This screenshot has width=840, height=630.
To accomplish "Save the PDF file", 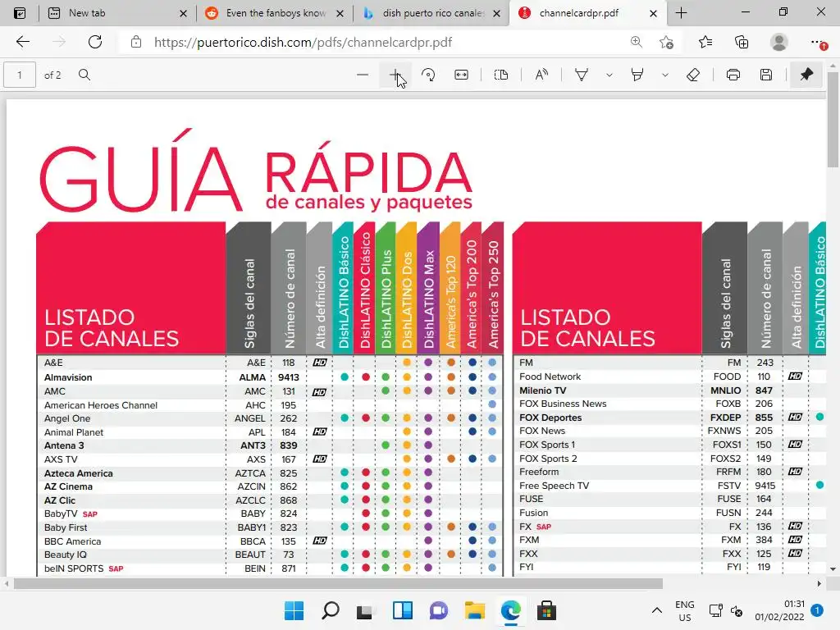I will (x=766, y=75).
